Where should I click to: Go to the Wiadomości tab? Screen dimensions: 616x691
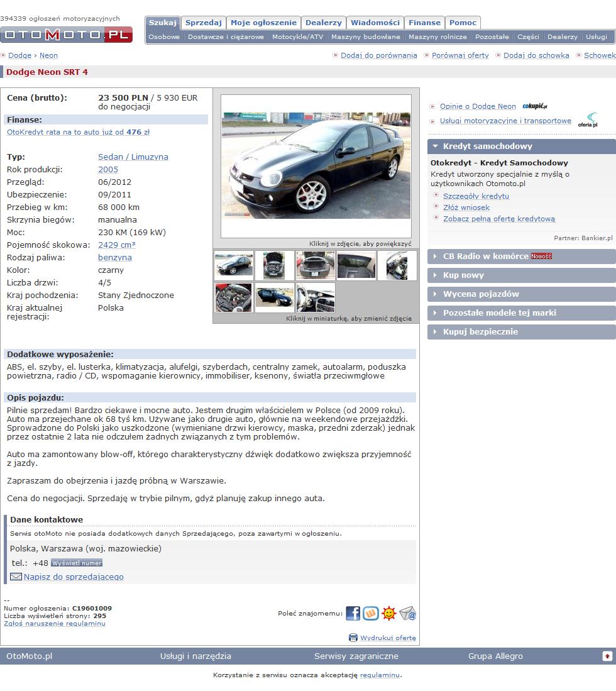pos(375,23)
